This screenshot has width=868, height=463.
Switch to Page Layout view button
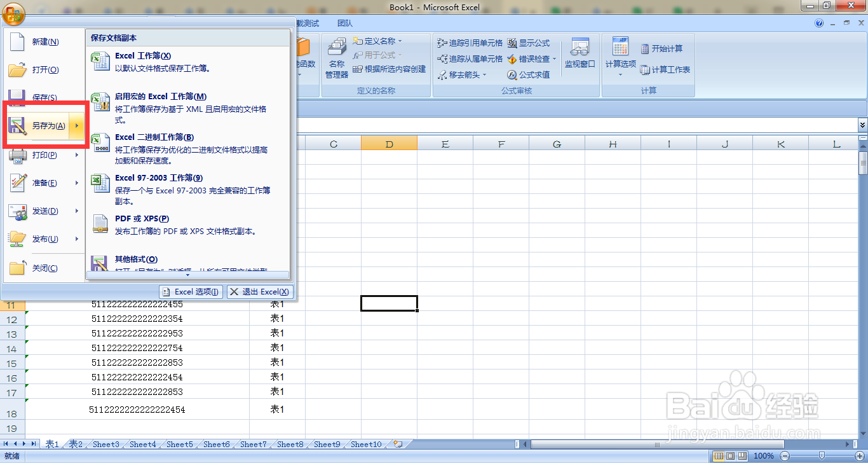point(730,455)
